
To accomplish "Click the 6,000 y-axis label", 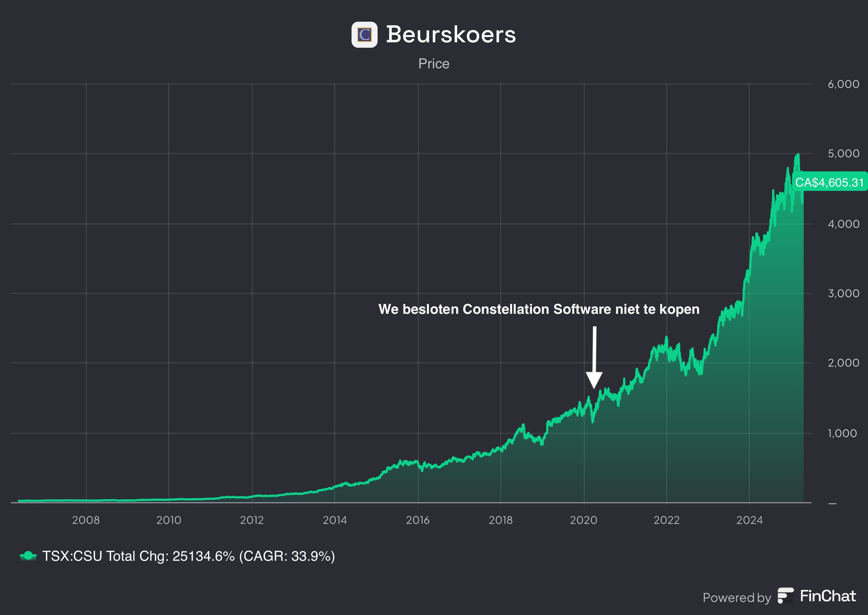I will [x=843, y=84].
